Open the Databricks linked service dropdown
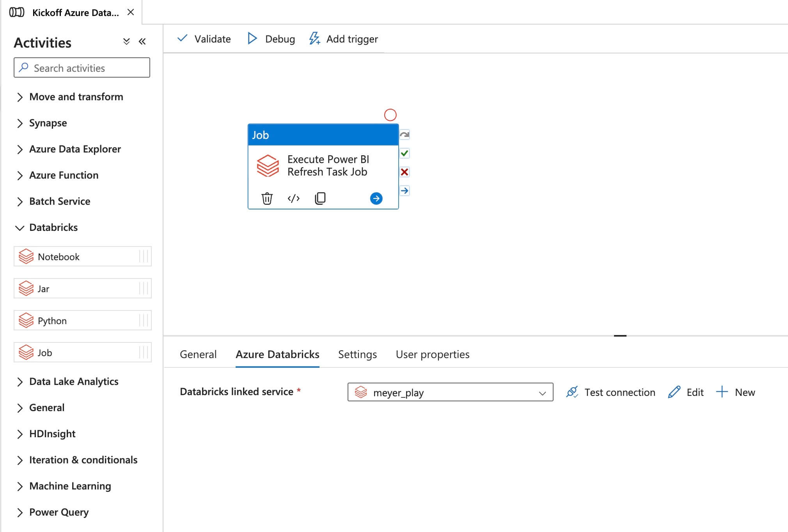788x532 pixels. (450, 392)
